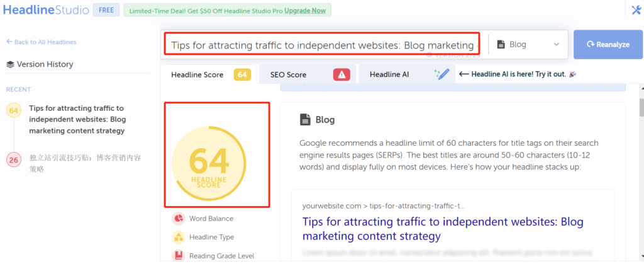
Task: Open the Blog content type dropdown
Action: (528, 45)
